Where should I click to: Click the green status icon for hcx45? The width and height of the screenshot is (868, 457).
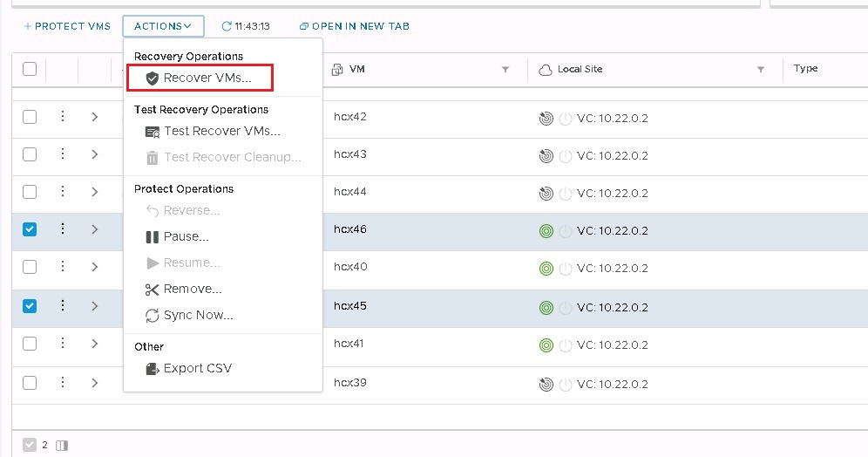coord(546,308)
